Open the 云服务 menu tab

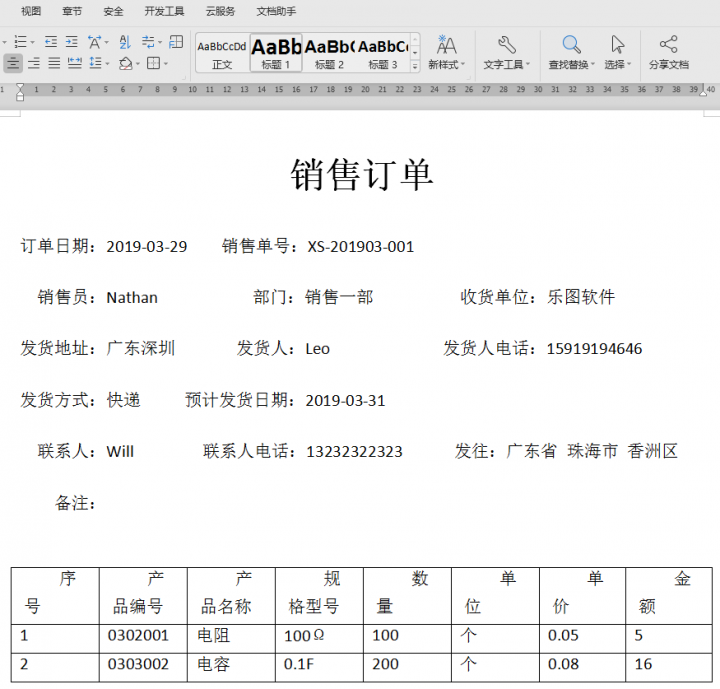click(220, 11)
